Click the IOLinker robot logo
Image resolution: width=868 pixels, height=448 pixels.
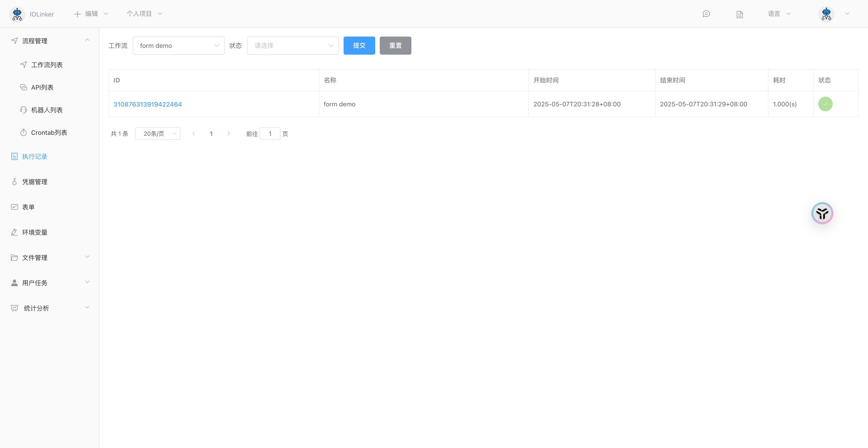point(17,14)
